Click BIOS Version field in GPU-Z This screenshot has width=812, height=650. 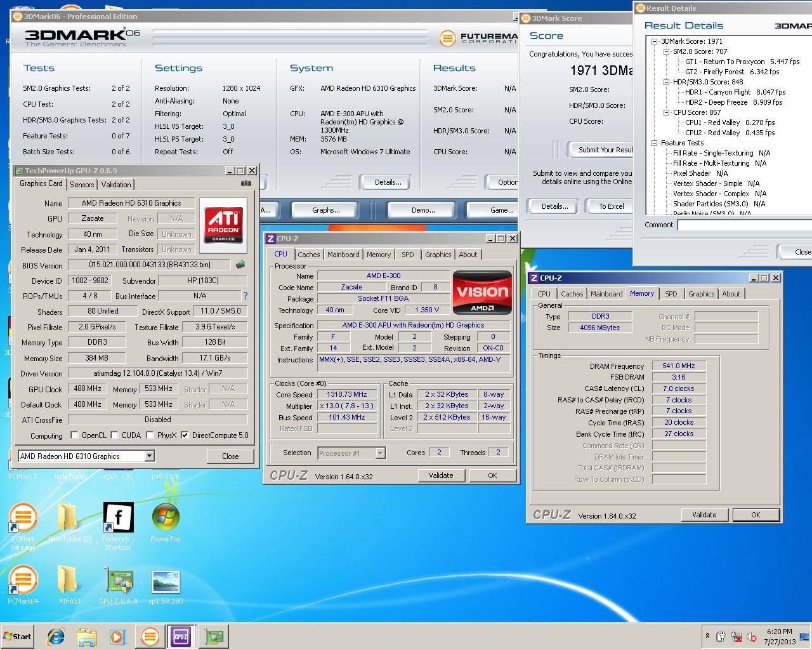pyautogui.click(x=150, y=265)
